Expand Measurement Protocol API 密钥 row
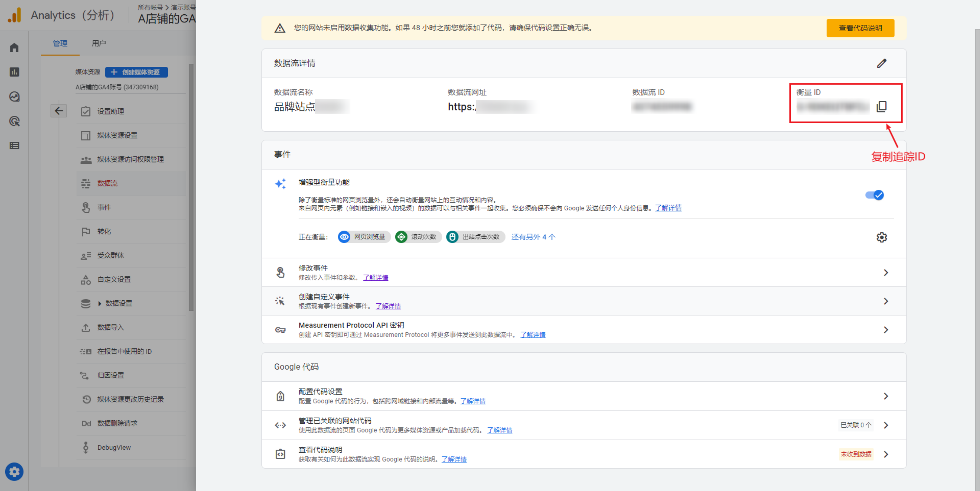Viewport: 980px width, 491px height. tap(886, 330)
